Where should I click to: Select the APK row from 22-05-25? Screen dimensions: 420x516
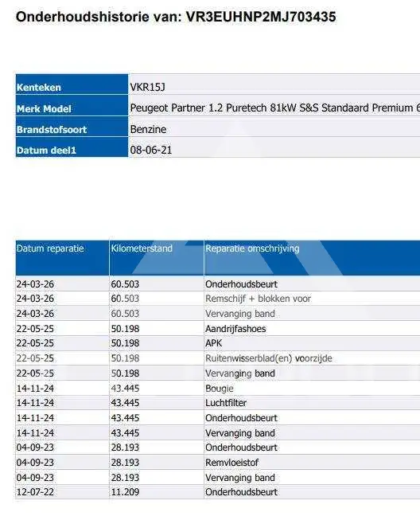click(x=218, y=343)
